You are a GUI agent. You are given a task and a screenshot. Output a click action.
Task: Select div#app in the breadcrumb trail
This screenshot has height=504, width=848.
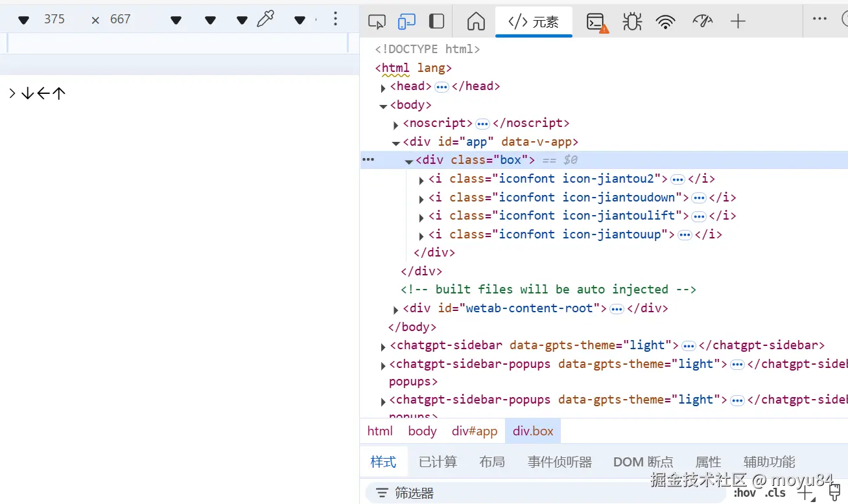tap(475, 431)
